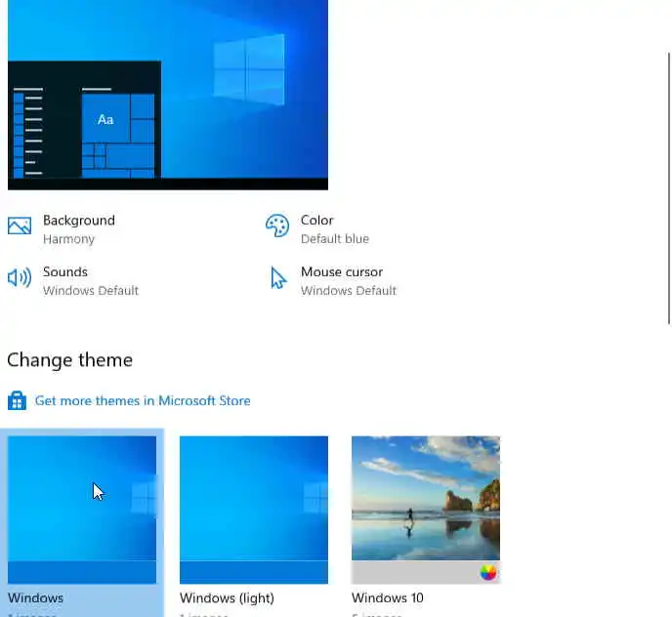Click the current theme preview image
The image size is (672, 617).
[168, 95]
